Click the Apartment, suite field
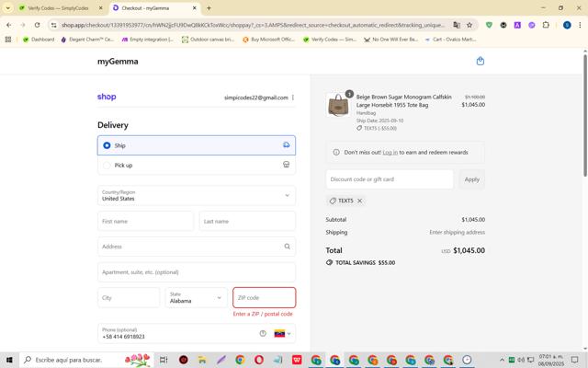The width and height of the screenshot is (588, 368). [197, 272]
